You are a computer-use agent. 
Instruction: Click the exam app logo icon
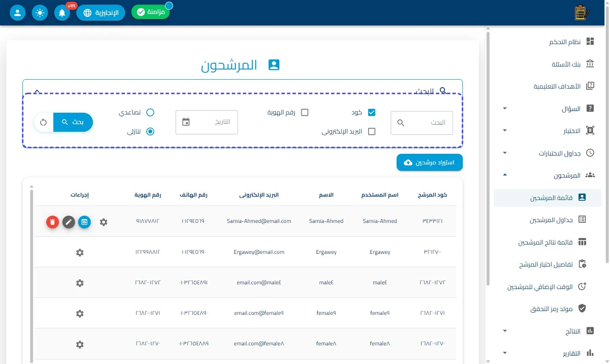pyautogui.click(x=582, y=13)
